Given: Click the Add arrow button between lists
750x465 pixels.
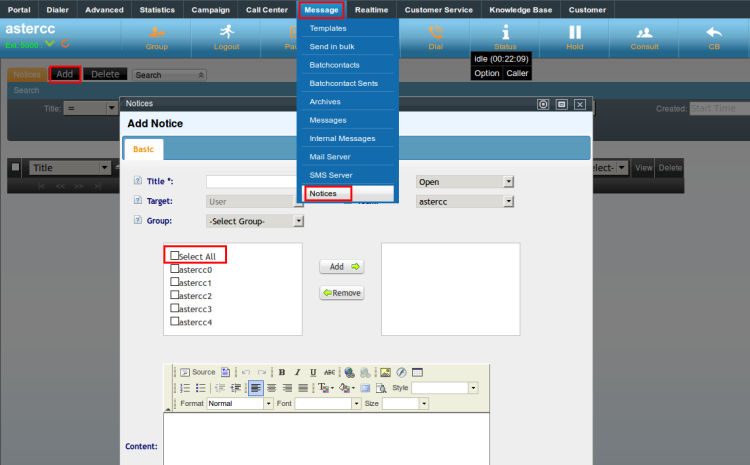Looking at the screenshot, I should 342,267.
